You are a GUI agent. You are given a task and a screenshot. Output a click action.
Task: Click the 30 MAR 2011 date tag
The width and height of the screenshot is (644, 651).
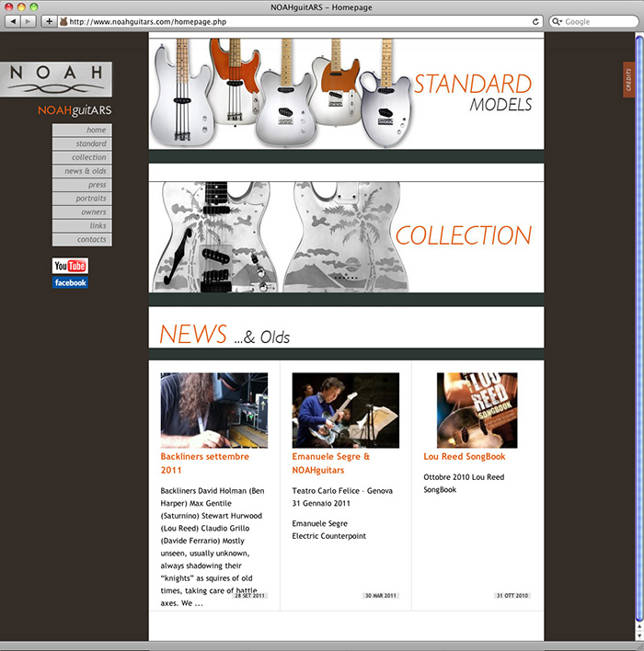point(381,595)
